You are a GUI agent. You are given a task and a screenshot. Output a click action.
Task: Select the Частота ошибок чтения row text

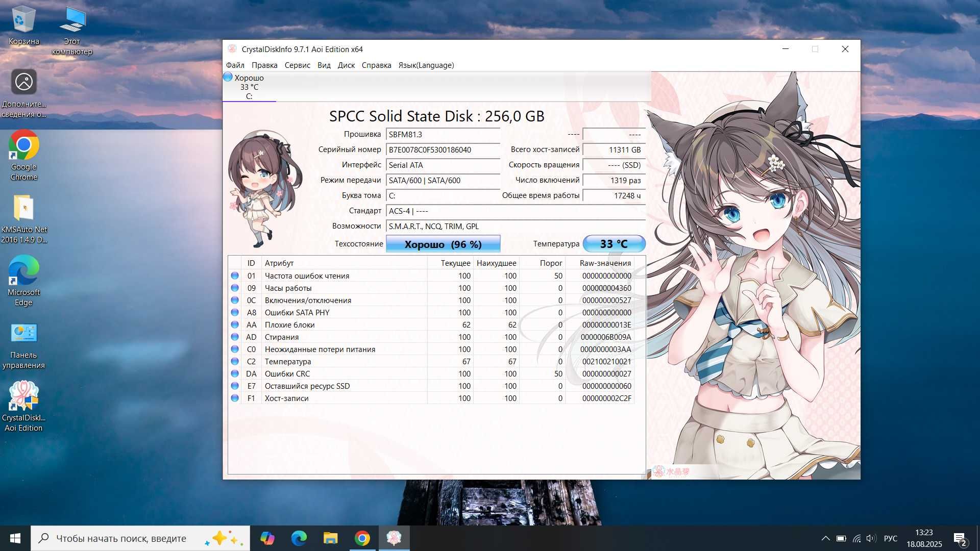tap(307, 275)
